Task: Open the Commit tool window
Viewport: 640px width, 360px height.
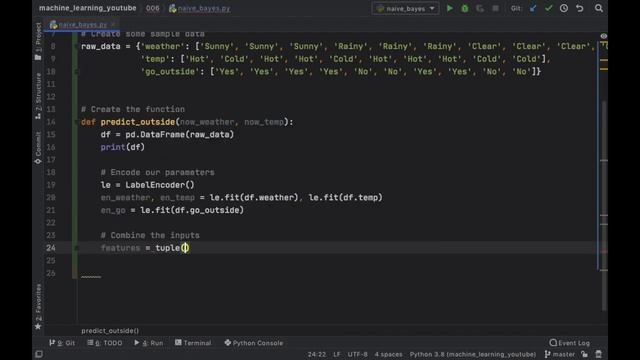Action: click(x=38, y=148)
